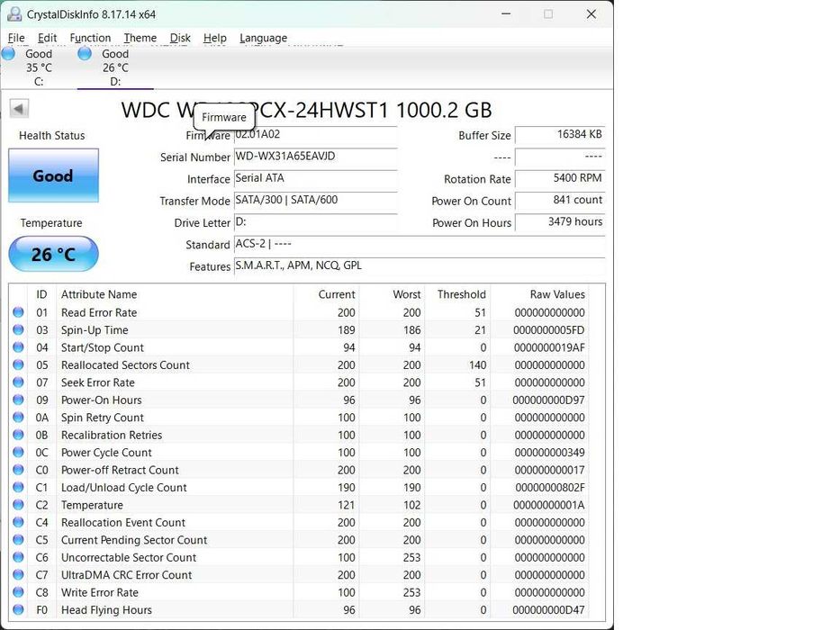
Task: Click status orb for Power-On Hours
Action: tap(18, 400)
